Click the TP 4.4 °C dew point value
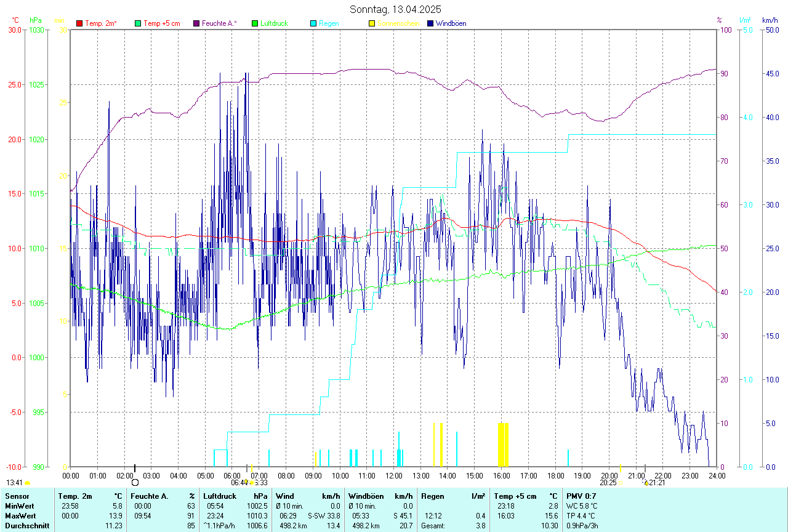 click(582, 516)
